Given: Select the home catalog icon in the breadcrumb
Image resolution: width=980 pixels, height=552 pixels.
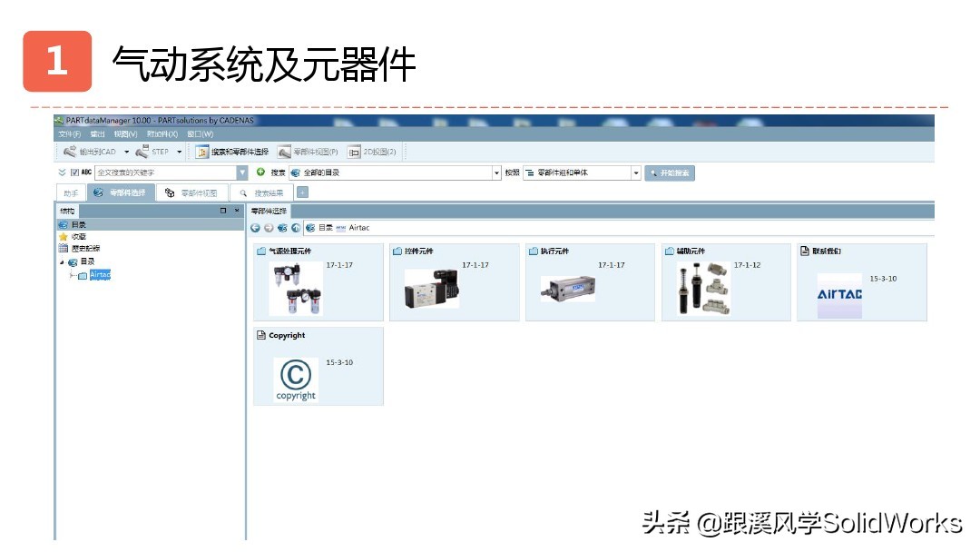Looking at the screenshot, I should click(x=310, y=228).
